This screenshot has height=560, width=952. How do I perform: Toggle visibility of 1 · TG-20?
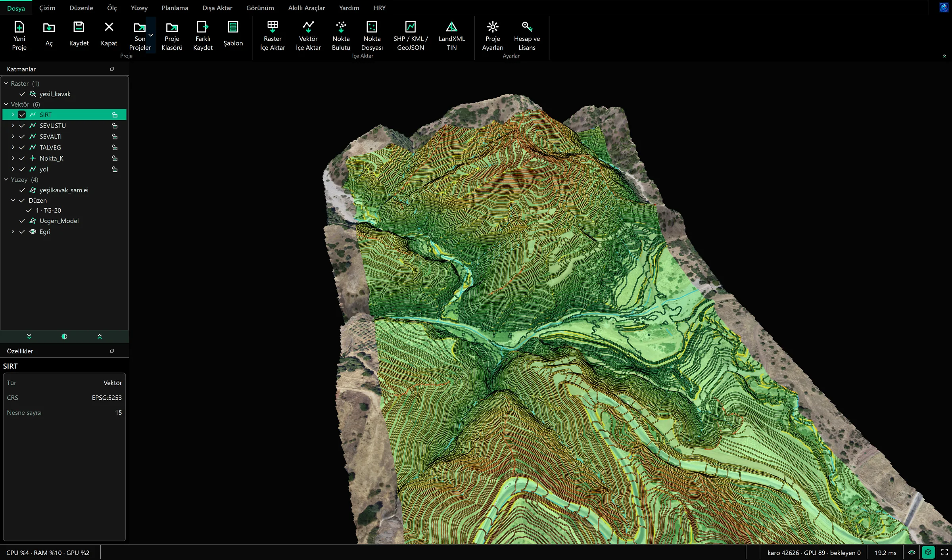click(x=29, y=211)
